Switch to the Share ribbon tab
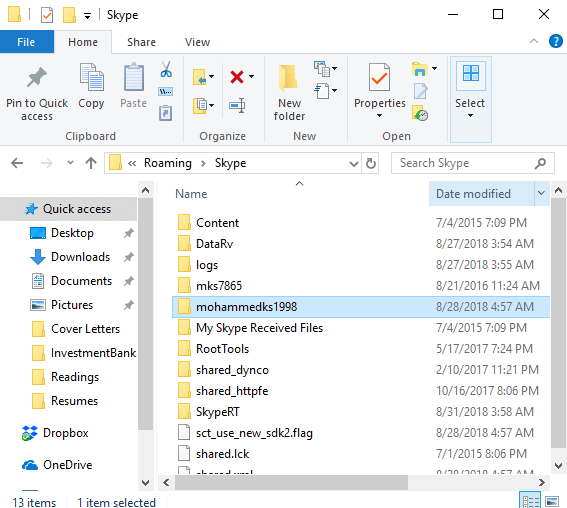 [x=141, y=42]
